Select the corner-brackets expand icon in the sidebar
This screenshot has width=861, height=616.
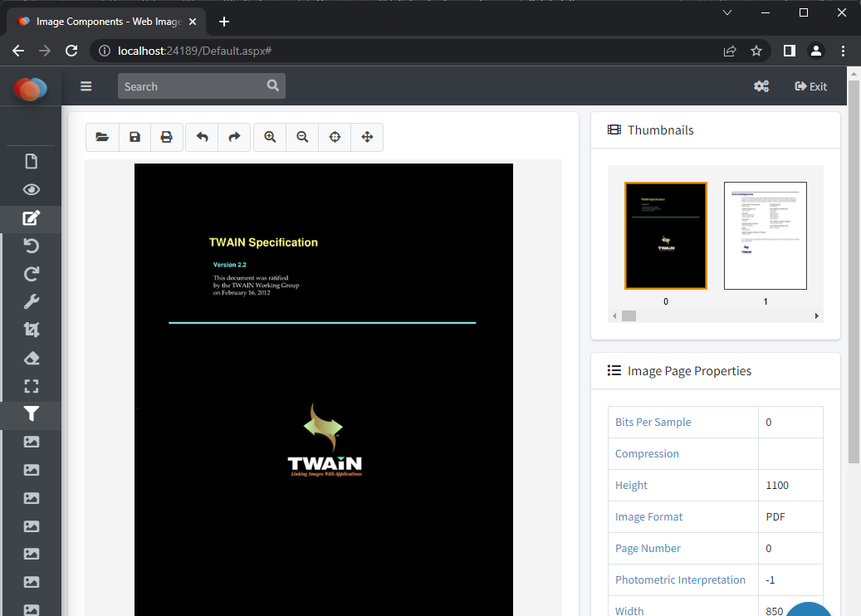click(x=32, y=387)
